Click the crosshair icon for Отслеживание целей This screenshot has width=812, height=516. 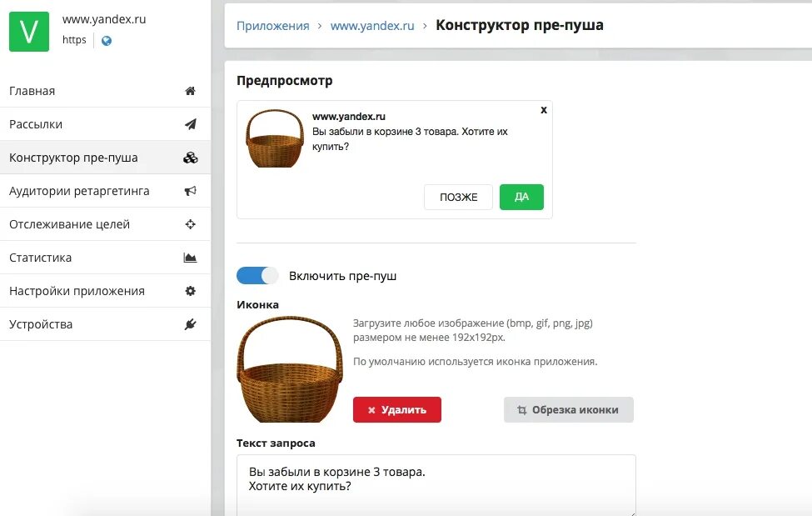pyautogui.click(x=190, y=224)
